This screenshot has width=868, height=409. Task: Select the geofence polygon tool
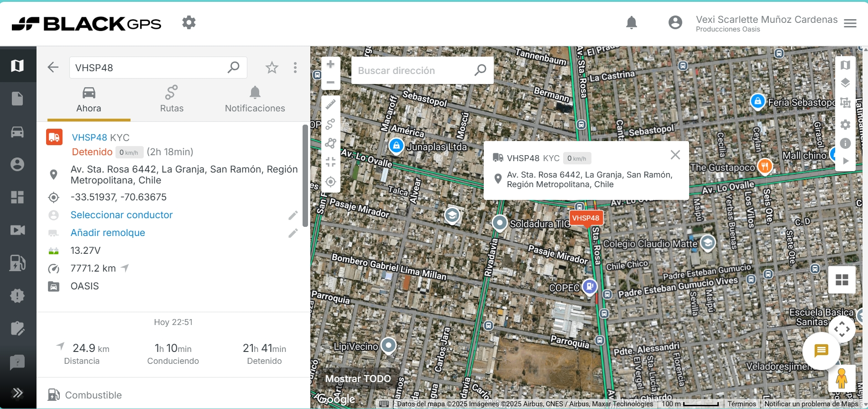(x=331, y=143)
